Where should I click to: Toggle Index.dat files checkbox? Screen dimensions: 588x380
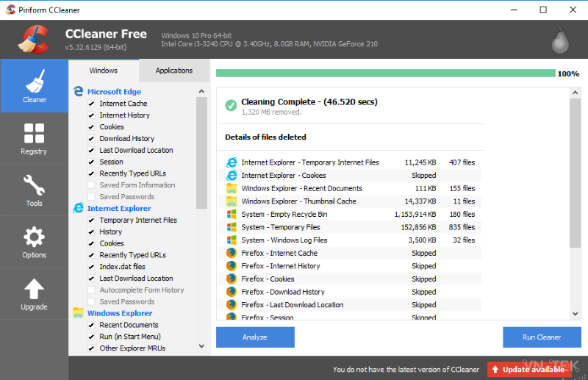[91, 267]
